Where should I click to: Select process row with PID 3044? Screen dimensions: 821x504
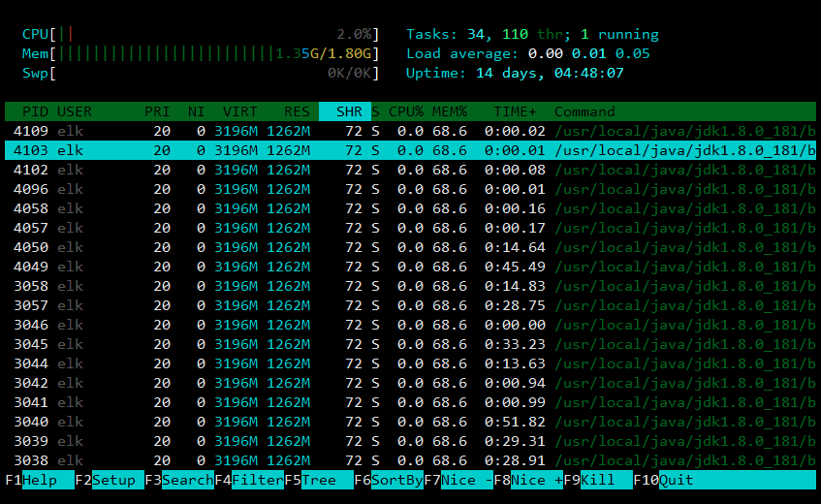[411, 363]
